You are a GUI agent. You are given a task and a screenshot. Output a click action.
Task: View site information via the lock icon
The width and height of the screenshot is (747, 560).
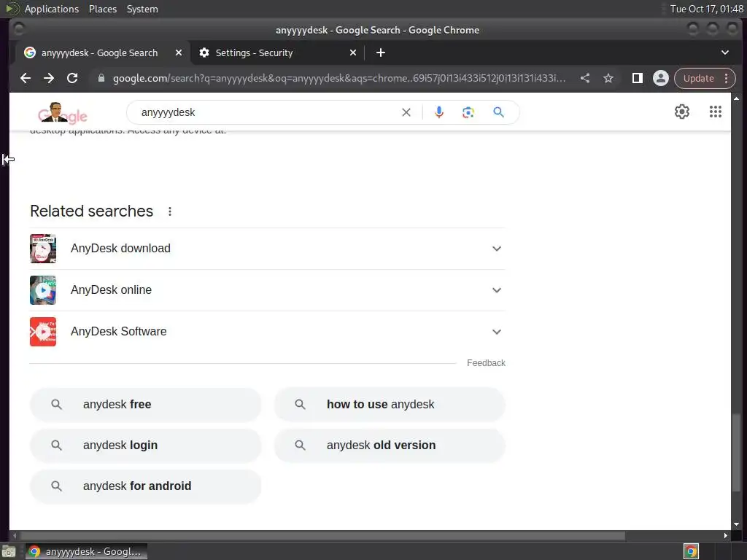pos(101,78)
